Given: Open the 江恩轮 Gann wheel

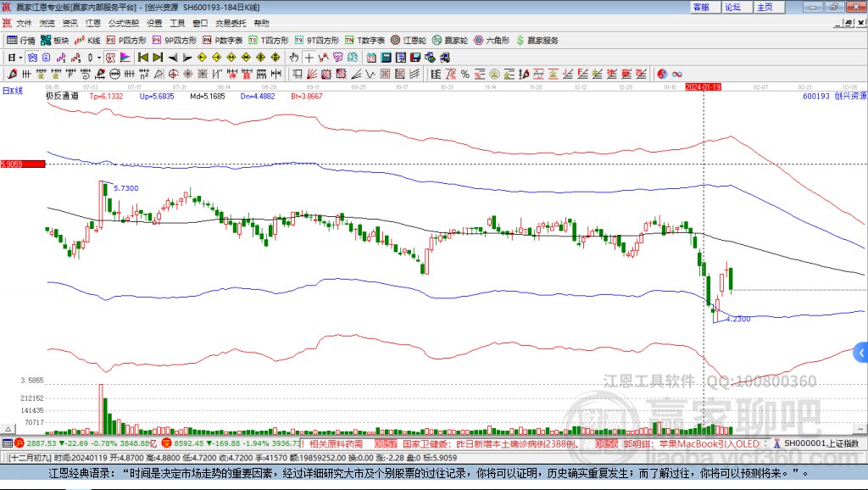Looking at the screenshot, I should click(409, 41).
